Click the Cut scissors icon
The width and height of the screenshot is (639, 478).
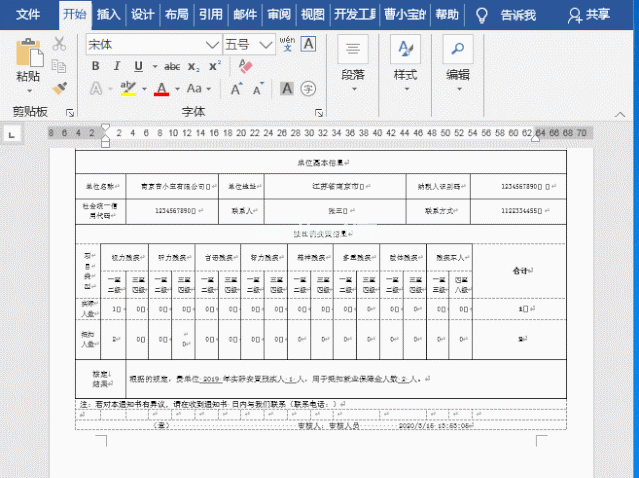coord(59,44)
